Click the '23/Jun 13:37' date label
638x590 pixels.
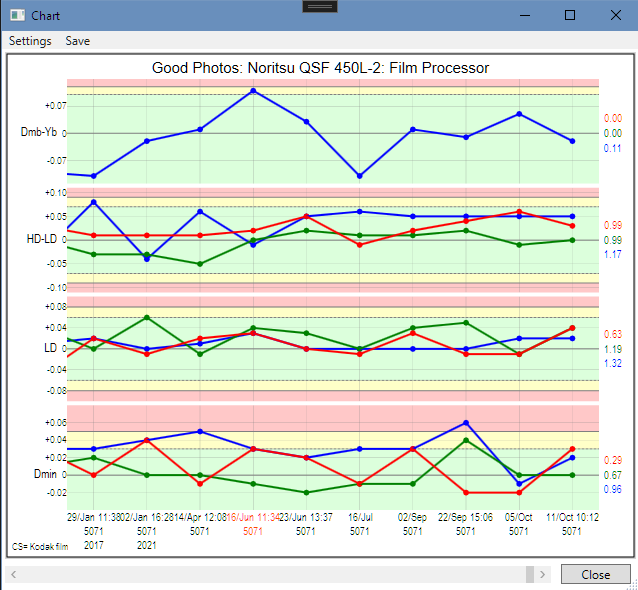306,517
